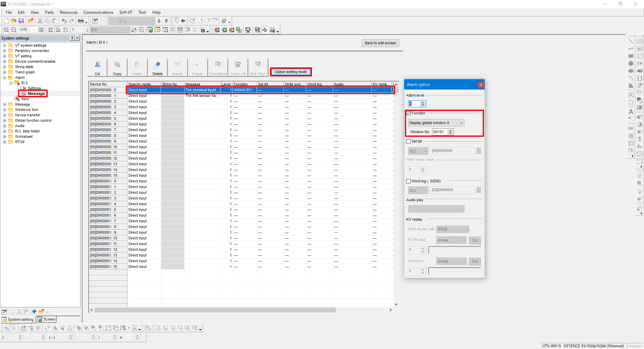This screenshot has width=644, height=349.
Task: Click the Delete eraser icon
Action: (x=157, y=68)
